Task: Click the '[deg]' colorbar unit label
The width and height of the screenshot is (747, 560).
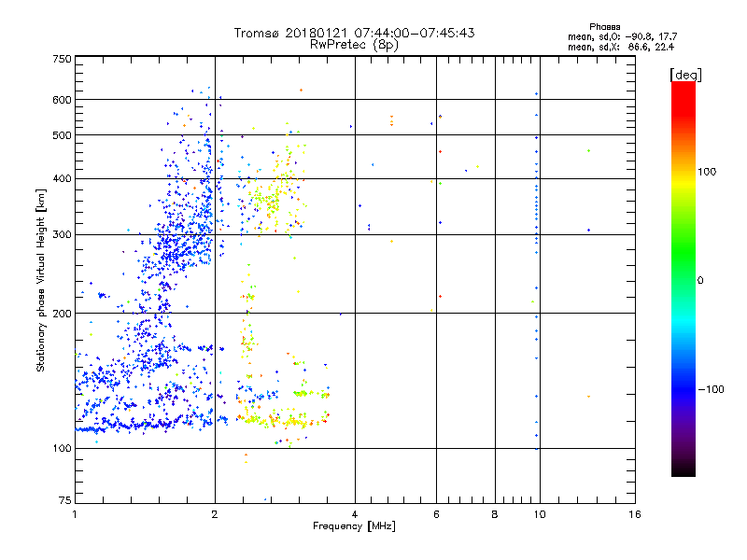Action: pos(685,76)
